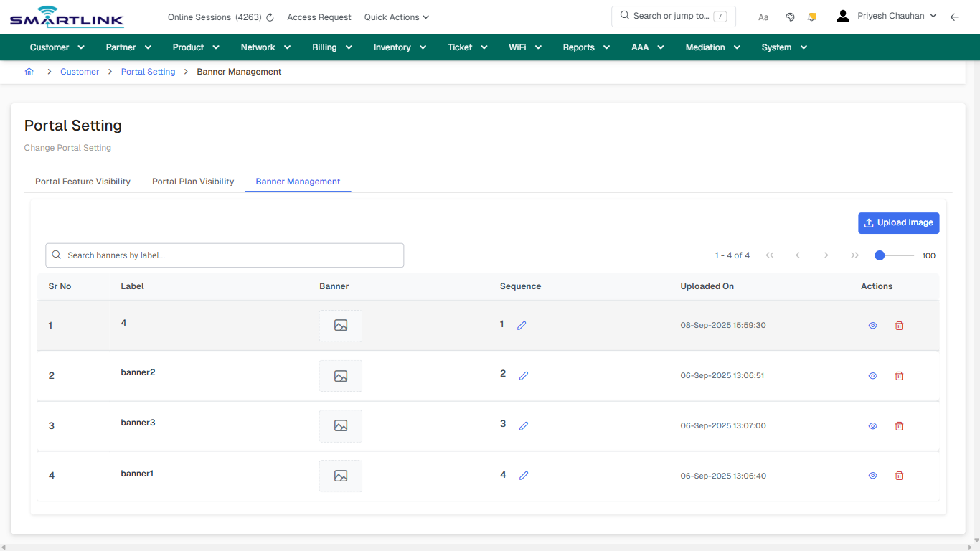Edit the sequence number for banner3
Viewport: 980px width, 551px height.
coord(523,425)
